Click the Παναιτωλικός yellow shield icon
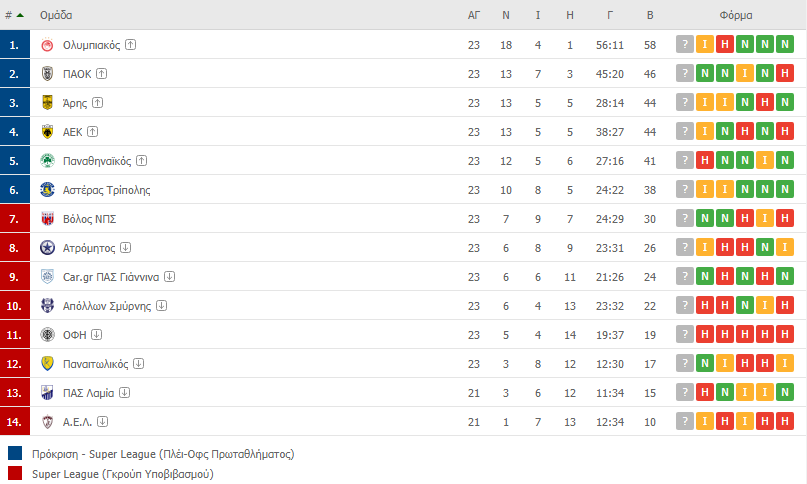The width and height of the screenshot is (807, 484). [47, 364]
